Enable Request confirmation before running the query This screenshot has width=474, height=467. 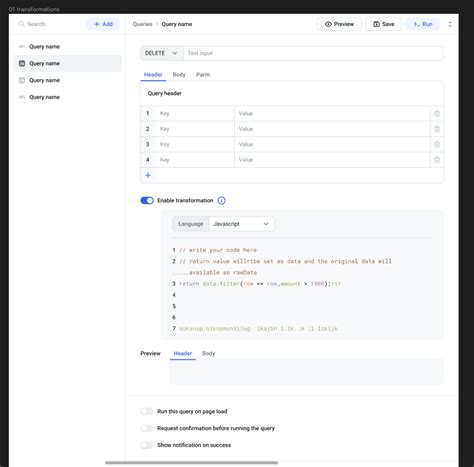click(x=147, y=428)
